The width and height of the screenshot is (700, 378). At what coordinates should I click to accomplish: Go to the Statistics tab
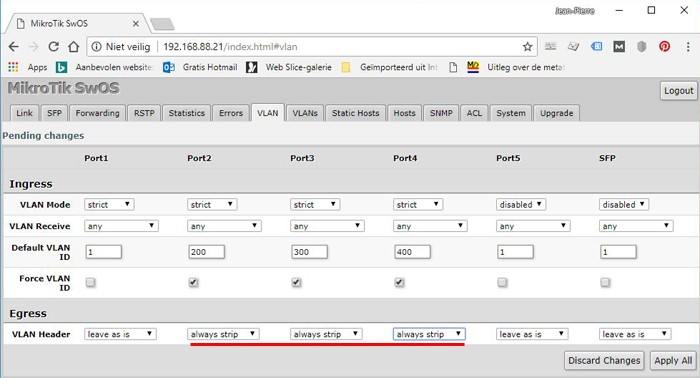[x=187, y=113]
